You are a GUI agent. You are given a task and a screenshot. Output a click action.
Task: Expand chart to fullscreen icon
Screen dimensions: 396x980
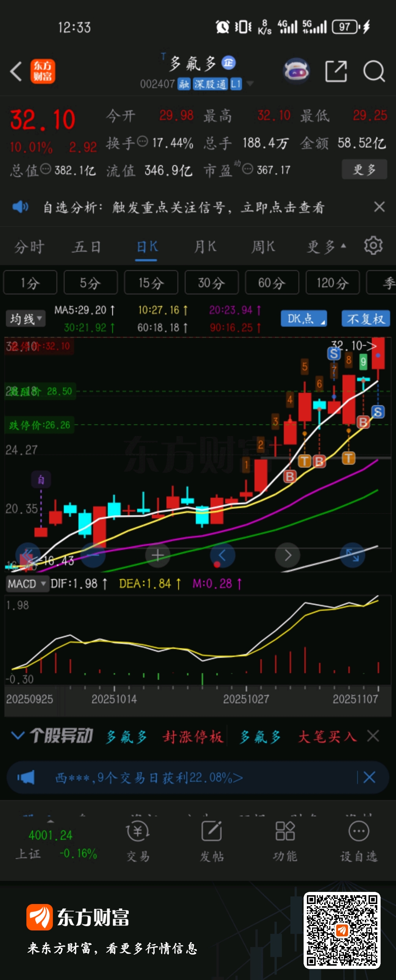point(352,555)
